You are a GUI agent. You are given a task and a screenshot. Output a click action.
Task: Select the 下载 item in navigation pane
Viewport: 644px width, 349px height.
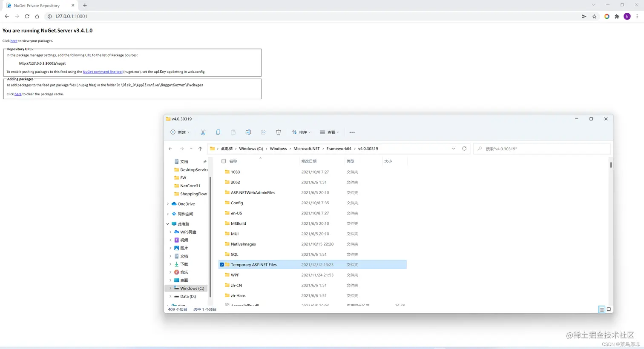[184, 264]
